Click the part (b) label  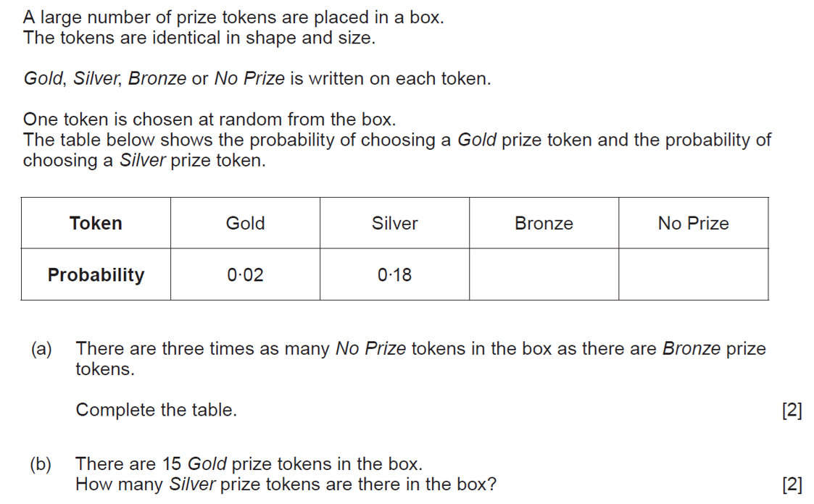pyautogui.click(x=41, y=464)
